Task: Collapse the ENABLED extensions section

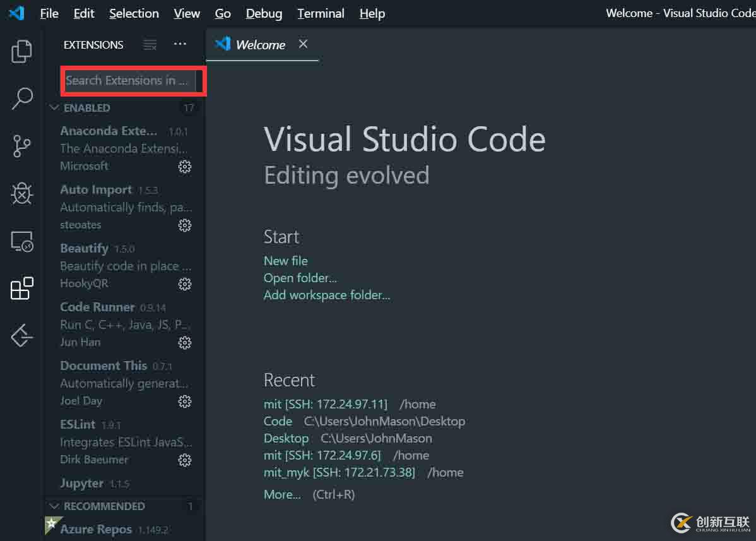Action: [55, 108]
